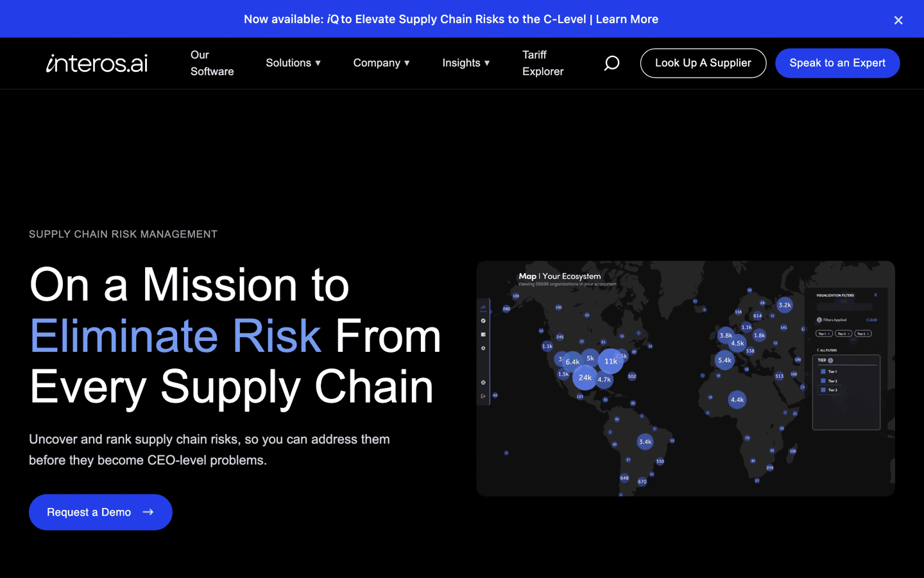Select the globe icon above the logout icon
This screenshot has height=578, width=924.
(483, 382)
